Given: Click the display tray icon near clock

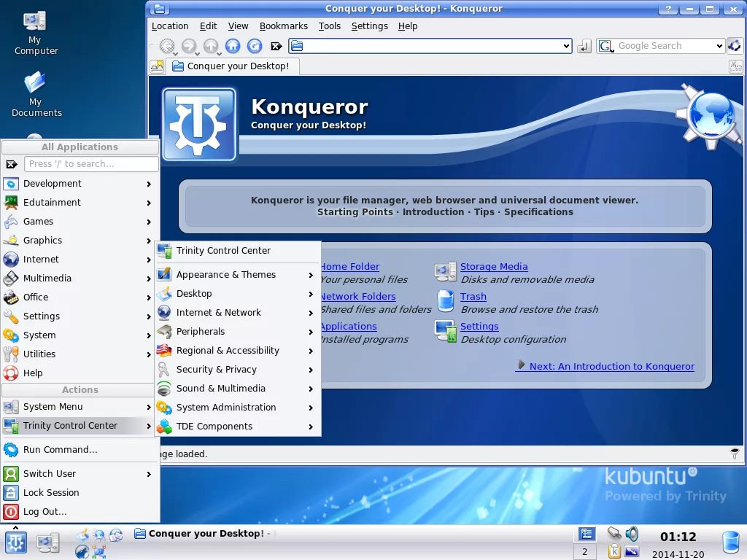Looking at the screenshot, I should (x=632, y=551).
